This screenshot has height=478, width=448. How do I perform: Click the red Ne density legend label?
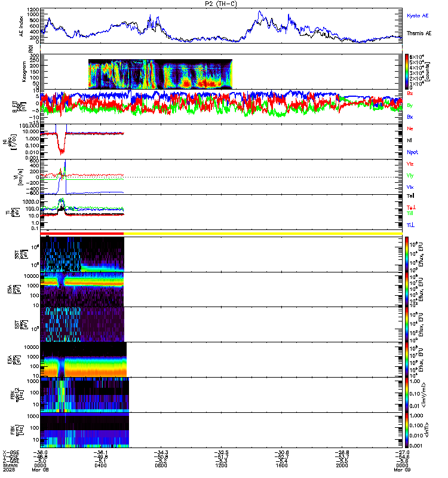[x=410, y=128]
